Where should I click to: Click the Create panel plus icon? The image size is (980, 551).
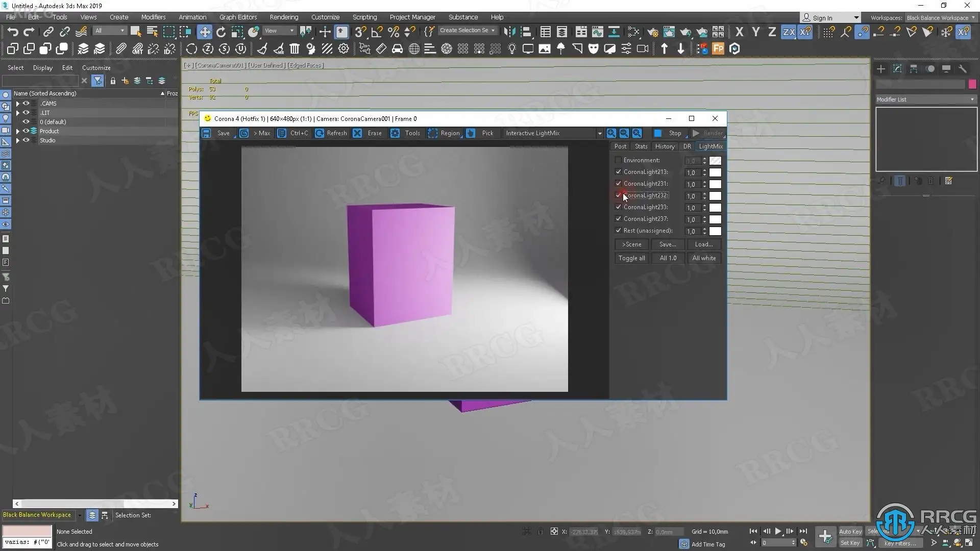click(881, 69)
